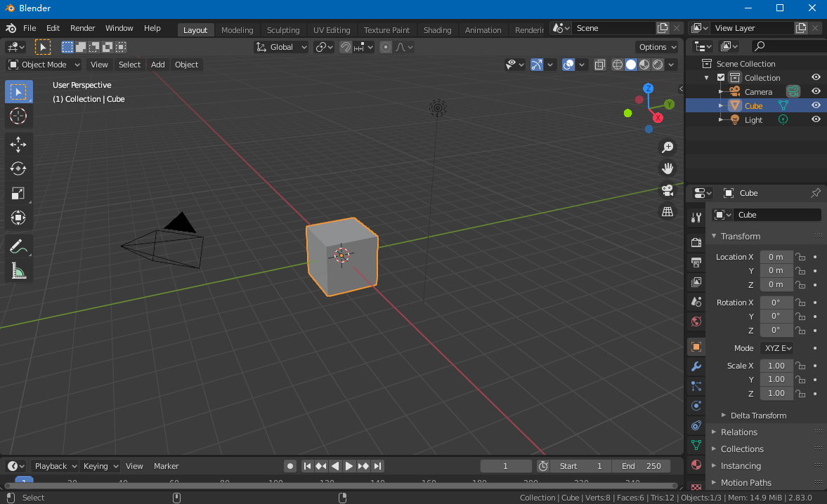Select the Rotate tool

pos(18,168)
